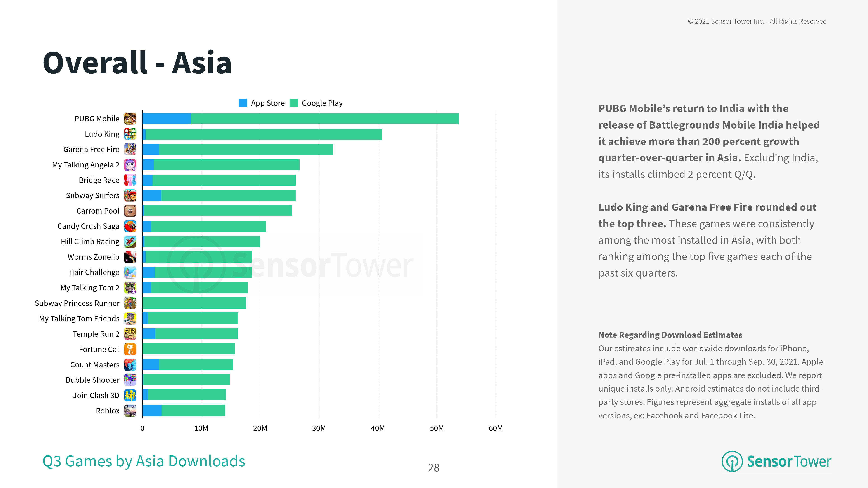The image size is (868, 488).
Task: Click the Q3 Games by Asia Downloads caption
Action: 144,461
